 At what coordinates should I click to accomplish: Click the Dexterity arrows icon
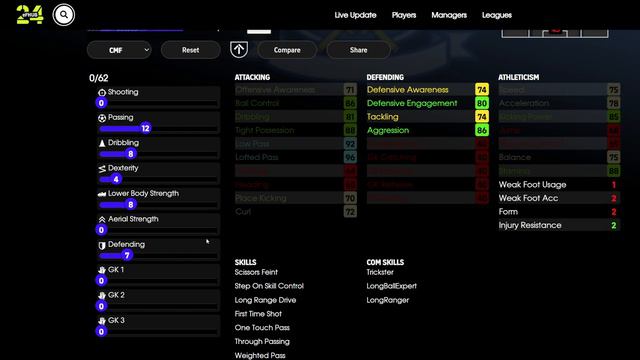tap(102, 169)
